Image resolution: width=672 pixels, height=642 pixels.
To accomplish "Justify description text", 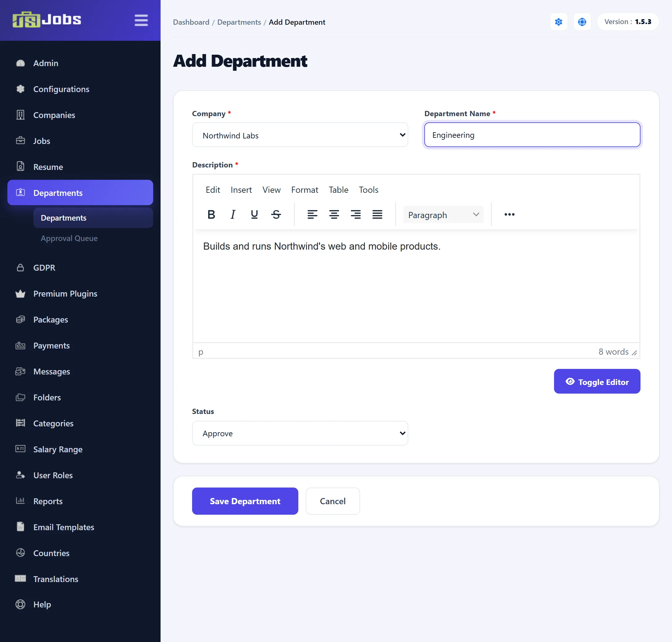I will click(377, 215).
